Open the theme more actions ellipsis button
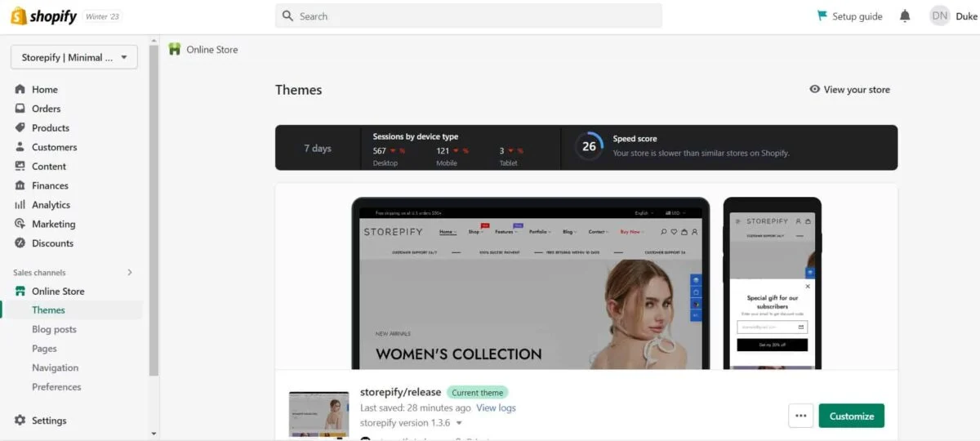The width and height of the screenshot is (980, 441). [800, 416]
